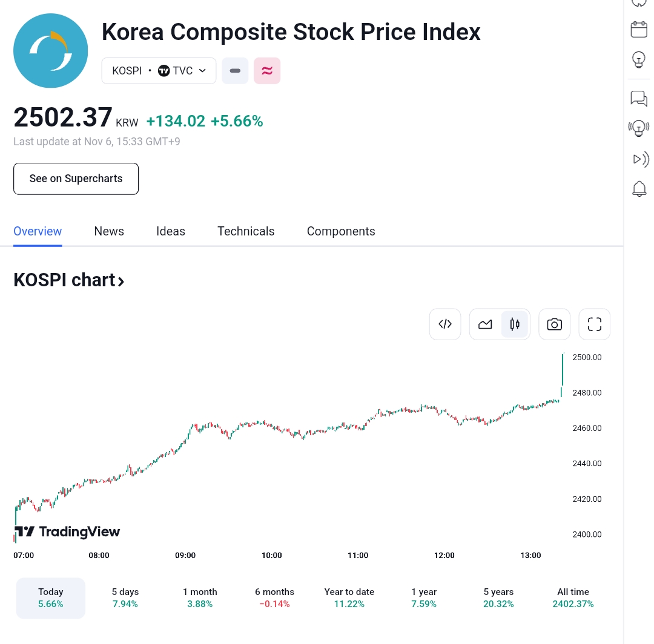Take chart snapshot with camera icon
Image resolution: width=654 pixels, height=644 pixels.
[554, 324]
